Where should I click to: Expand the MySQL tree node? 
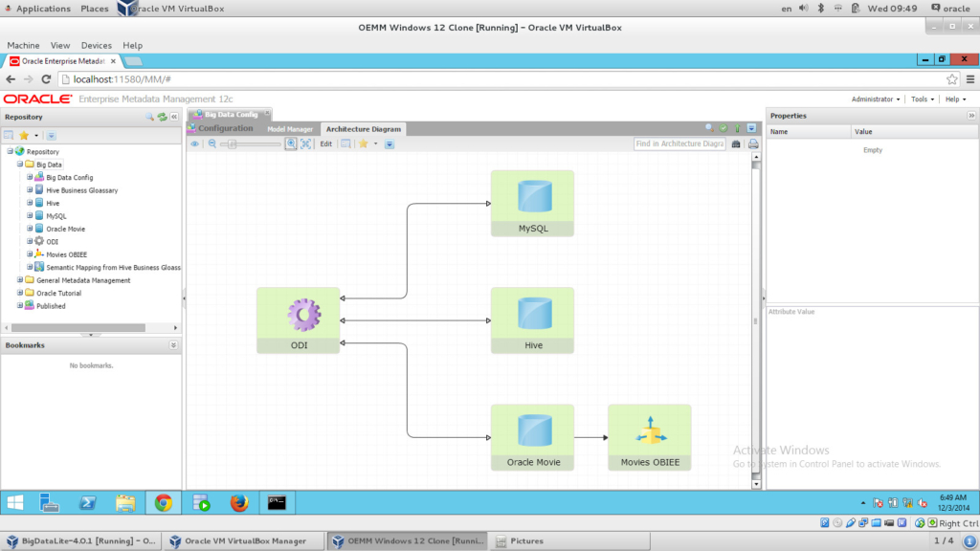point(30,215)
